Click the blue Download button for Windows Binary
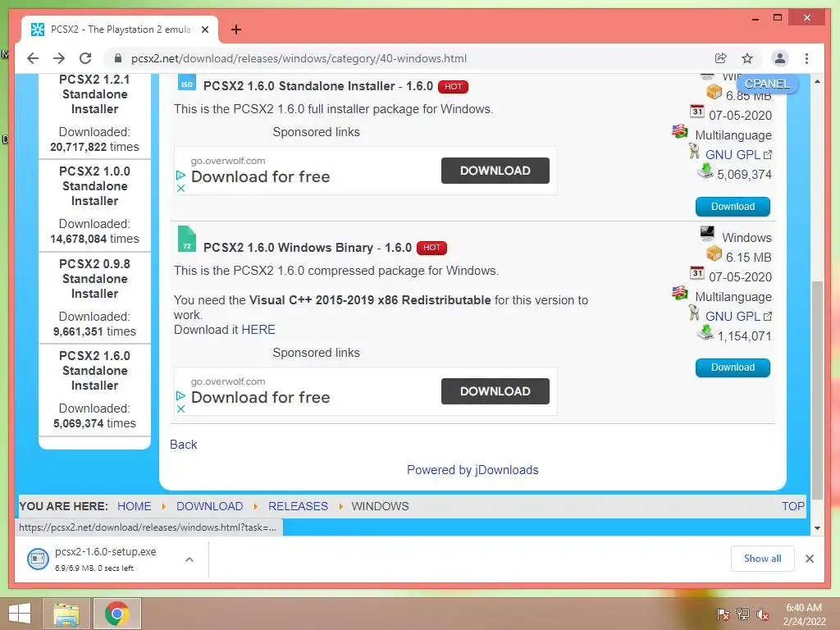The image size is (840, 630). (733, 367)
